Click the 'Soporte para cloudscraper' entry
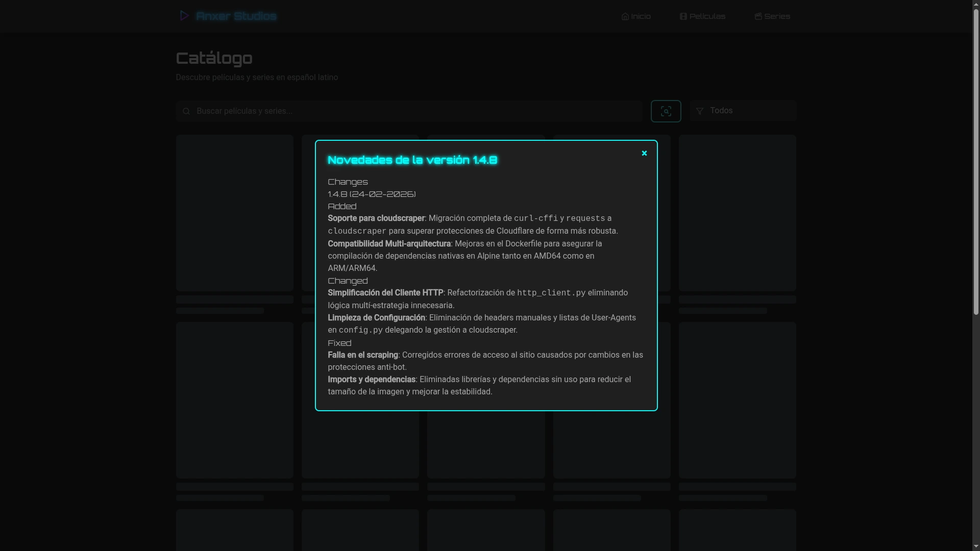Image resolution: width=980 pixels, height=551 pixels. click(376, 218)
